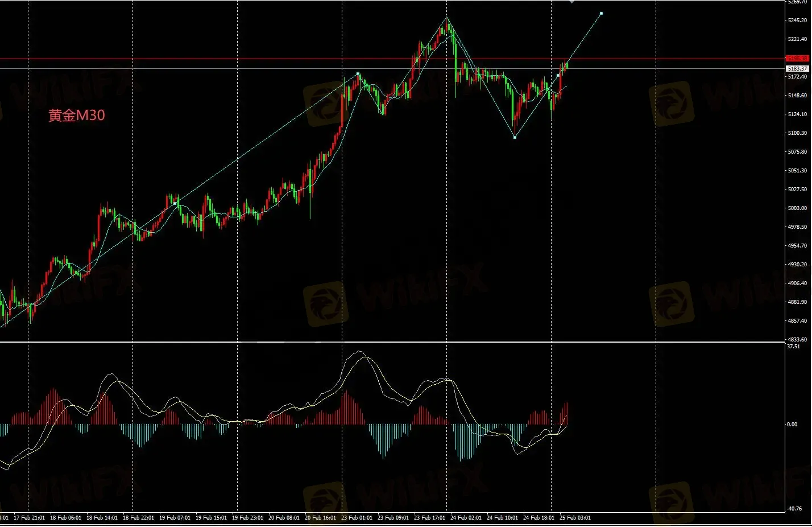The image size is (812, 527).
Task: Click the trendline anchor at the 24 Feb low
Action: (x=515, y=137)
